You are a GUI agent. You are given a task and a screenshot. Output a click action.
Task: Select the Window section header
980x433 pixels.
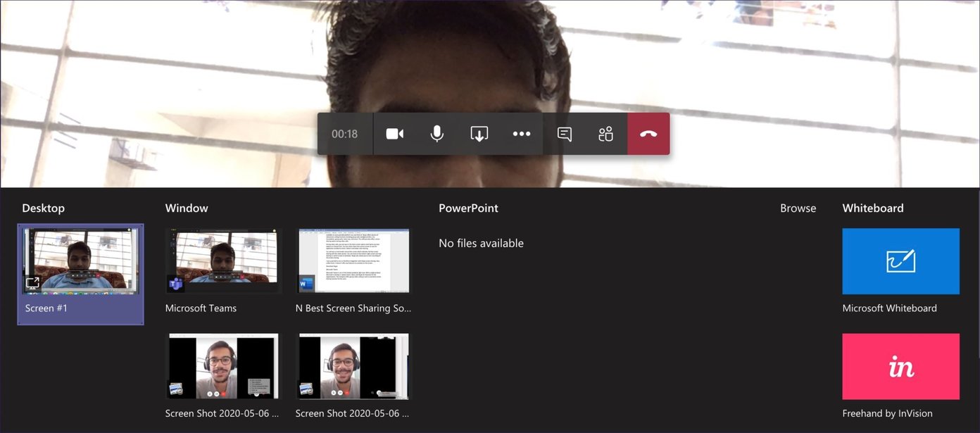tap(186, 208)
